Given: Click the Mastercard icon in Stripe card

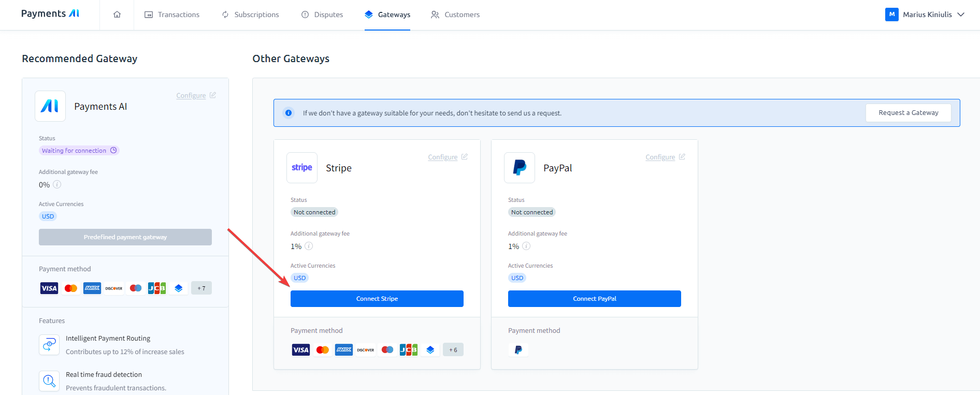Looking at the screenshot, I should [x=323, y=350].
